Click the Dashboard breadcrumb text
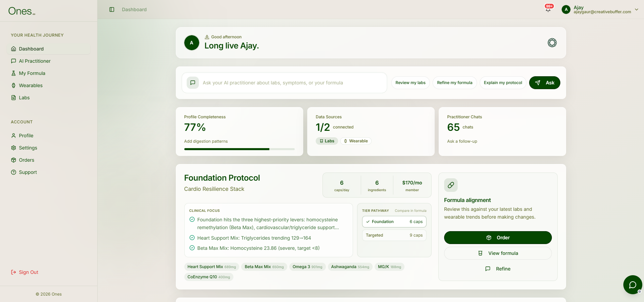The image size is (644, 302). [x=134, y=9]
